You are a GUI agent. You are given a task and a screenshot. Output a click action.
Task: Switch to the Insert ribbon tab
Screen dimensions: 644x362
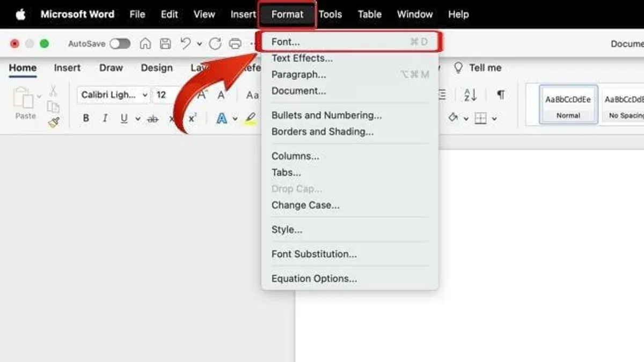pos(67,68)
